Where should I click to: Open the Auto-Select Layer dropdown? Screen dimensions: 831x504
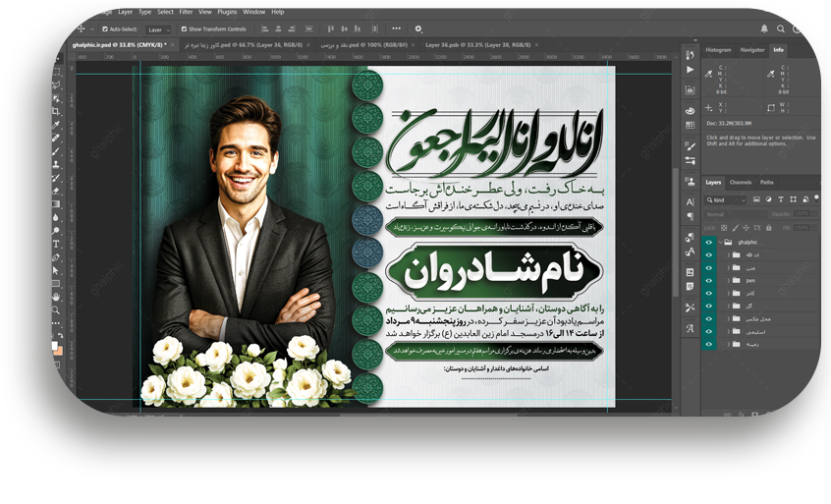158,29
